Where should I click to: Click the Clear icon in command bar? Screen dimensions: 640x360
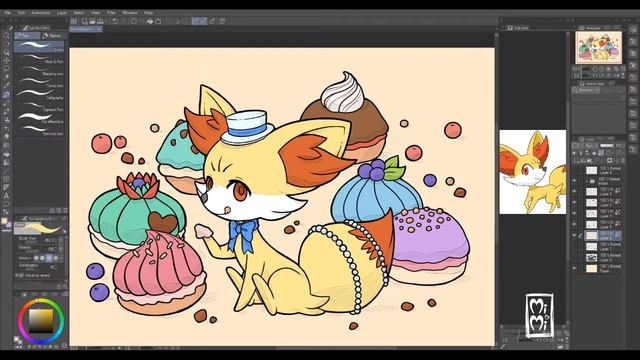(x=133, y=21)
